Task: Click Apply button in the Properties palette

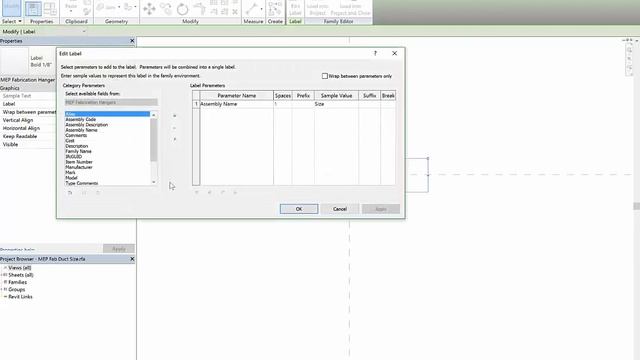Action: [119, 249]
